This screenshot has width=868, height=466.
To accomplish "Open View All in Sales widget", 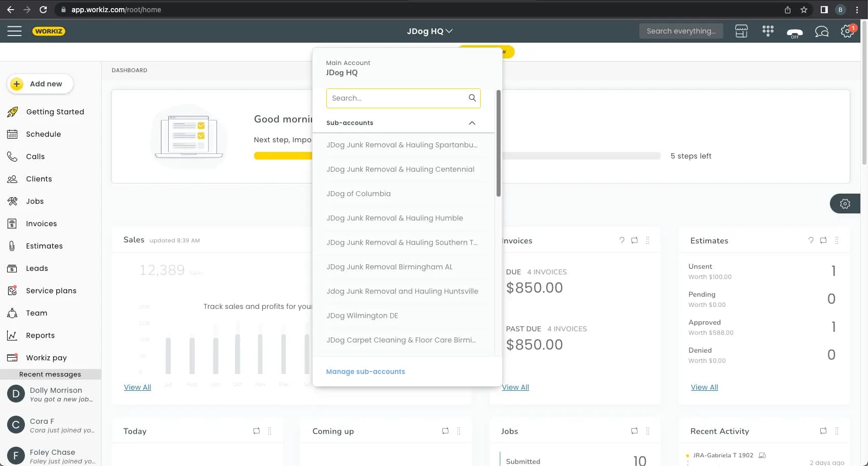I will [x=137, y=387].
